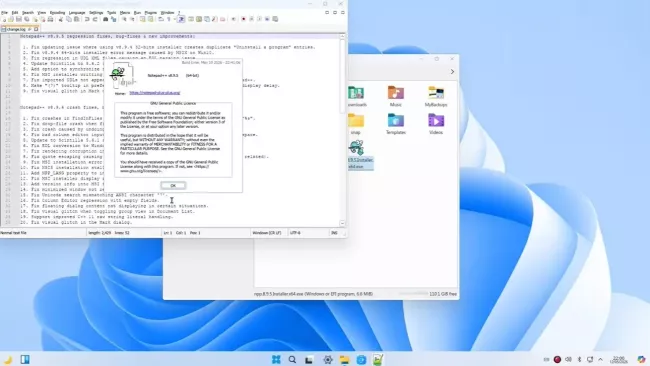
Task: Open settings gear in taskbar
Action: [x=327, y=359]
